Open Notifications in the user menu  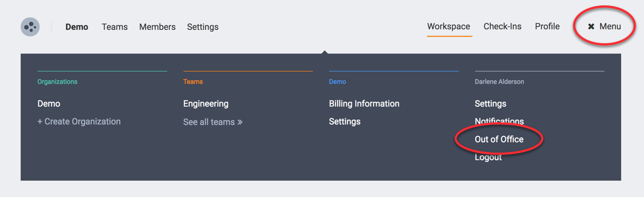click(x=499, y=121)
